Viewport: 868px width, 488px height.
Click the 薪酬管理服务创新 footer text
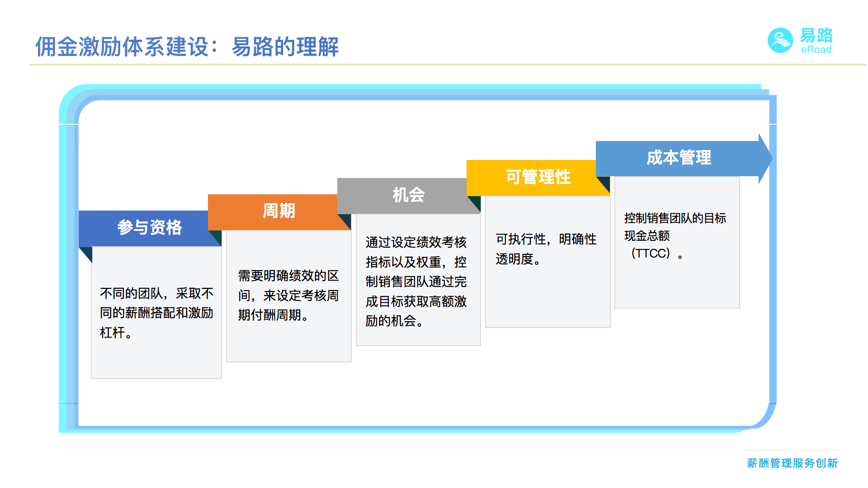pyautogui.click(x=792, y=463)
